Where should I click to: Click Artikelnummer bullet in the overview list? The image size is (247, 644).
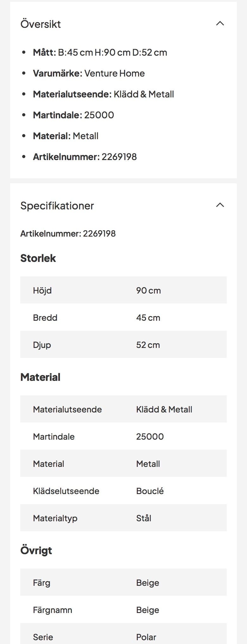(85, 157)
